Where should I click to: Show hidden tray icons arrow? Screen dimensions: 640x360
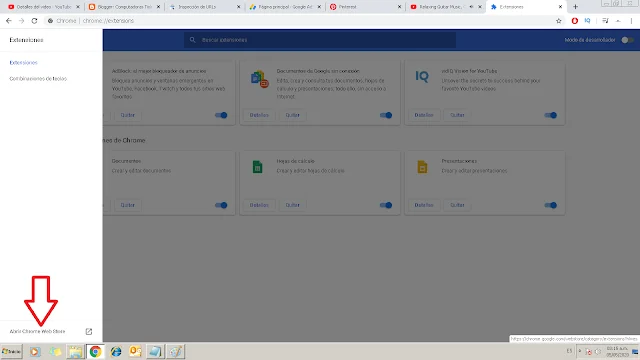580,351
